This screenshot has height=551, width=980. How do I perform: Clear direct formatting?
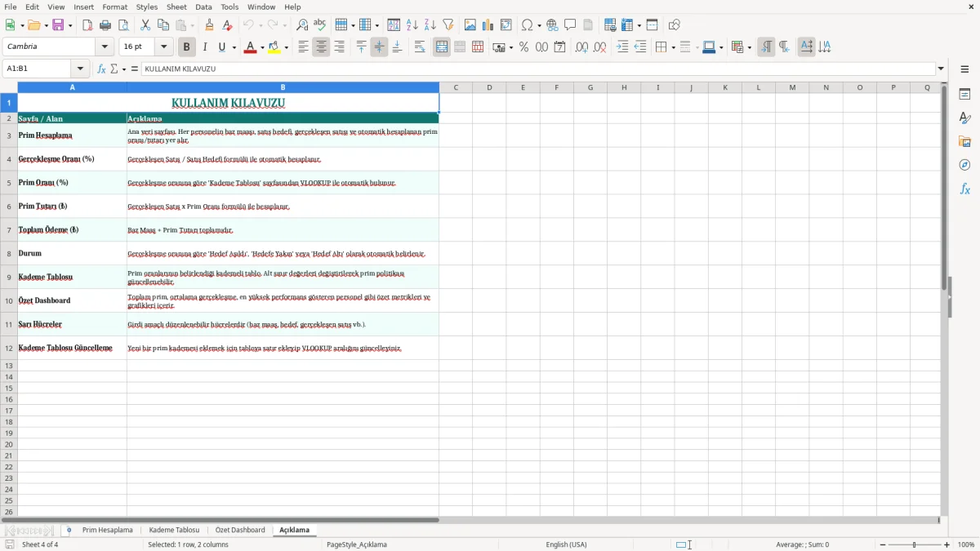[x=227, y=25]
